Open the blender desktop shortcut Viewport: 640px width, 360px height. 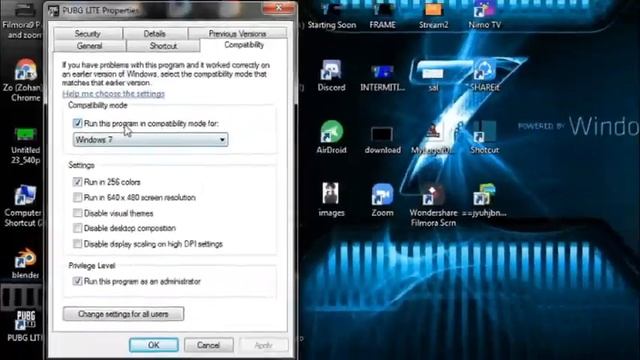point(25,264)
